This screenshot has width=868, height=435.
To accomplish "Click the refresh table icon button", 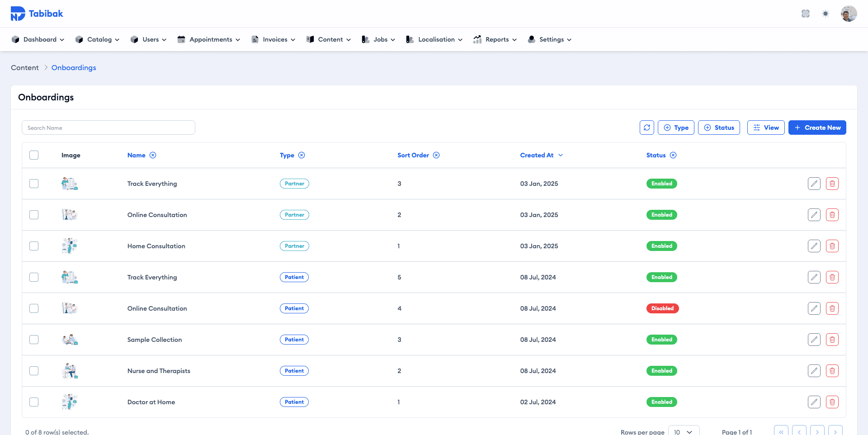I will (x=647, y=128).
